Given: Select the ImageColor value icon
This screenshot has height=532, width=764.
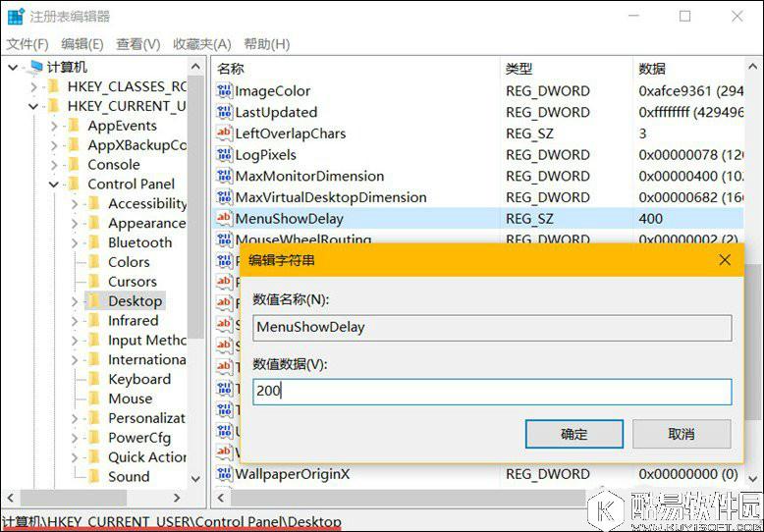Looking at the screenshot, I should point(224,90).
